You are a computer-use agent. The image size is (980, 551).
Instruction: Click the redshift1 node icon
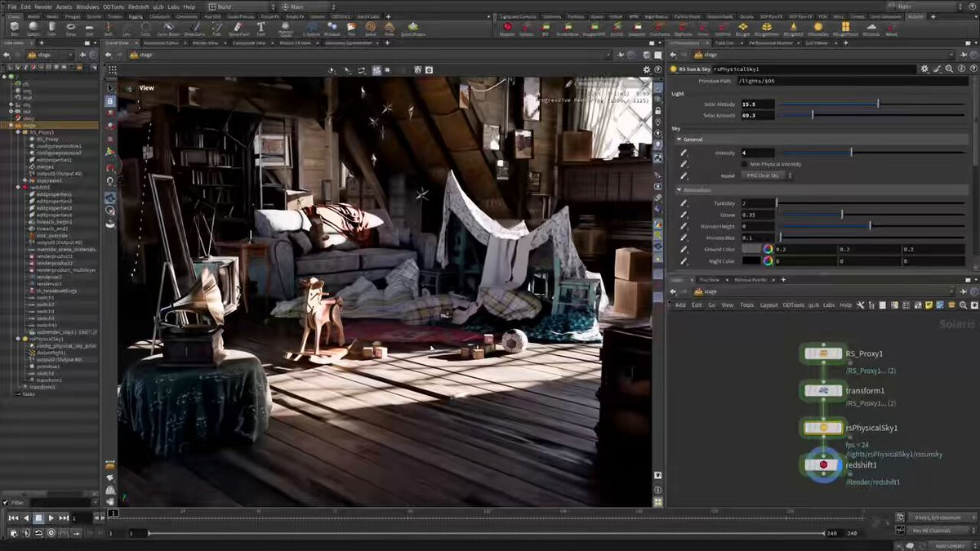tap(823, 464)
